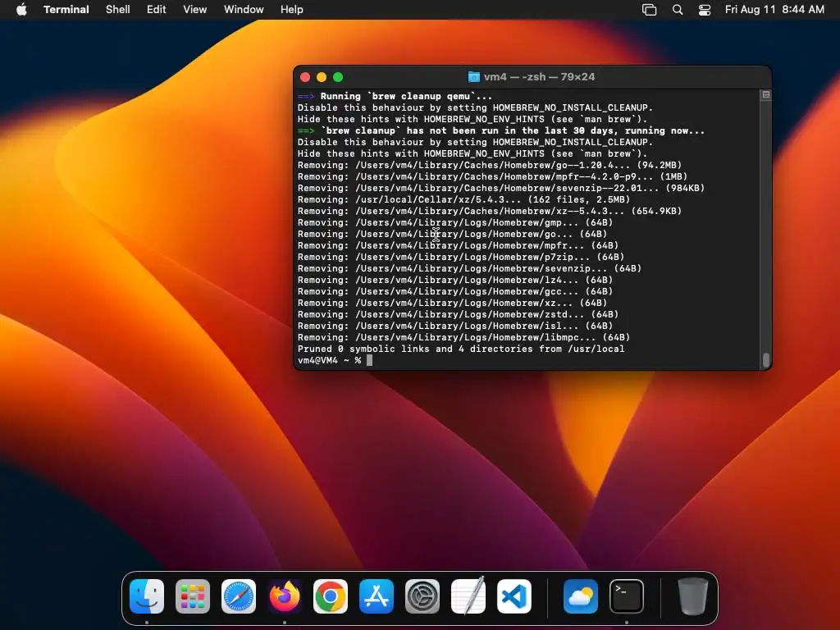The height and width of the screenshot is (630, 840).
Task: Click the line removing /usr/local/Cellar/xz/5.4.3
Action: click(x=464, y=200)
